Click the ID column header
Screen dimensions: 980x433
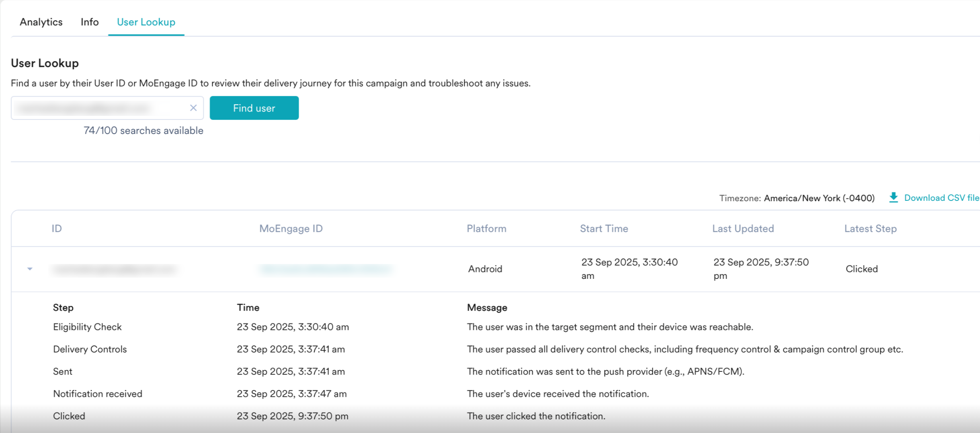click(57, 229)
